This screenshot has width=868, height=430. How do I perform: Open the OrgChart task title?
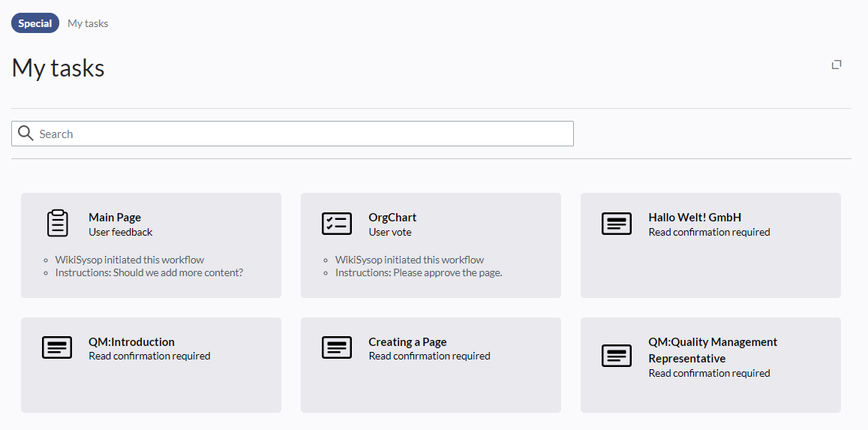point(392,218)
